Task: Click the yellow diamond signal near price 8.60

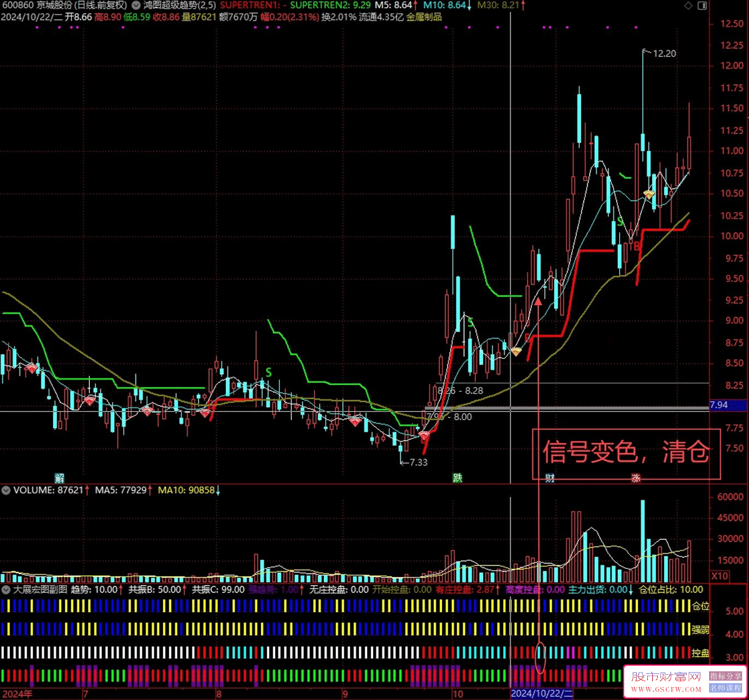Action: pyautogui.click(x=516, y=352)
